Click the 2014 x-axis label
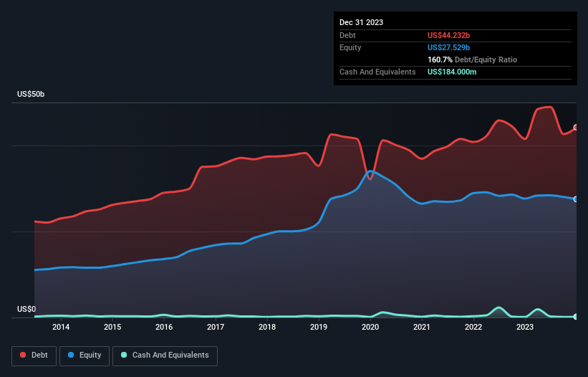This screenshot has height=377, width=588. click(x=61, y=327)
